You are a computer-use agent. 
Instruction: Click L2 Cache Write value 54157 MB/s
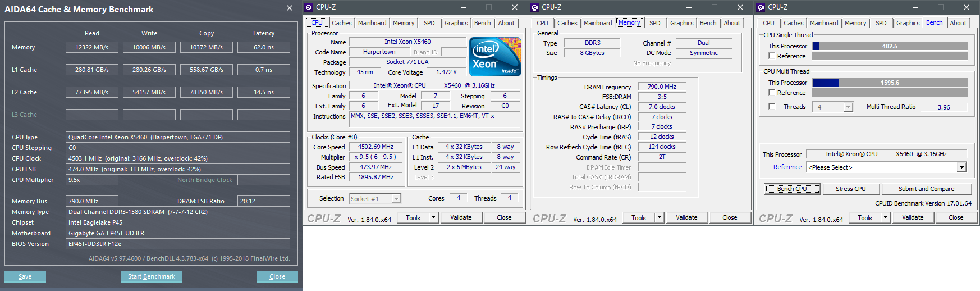149,92
